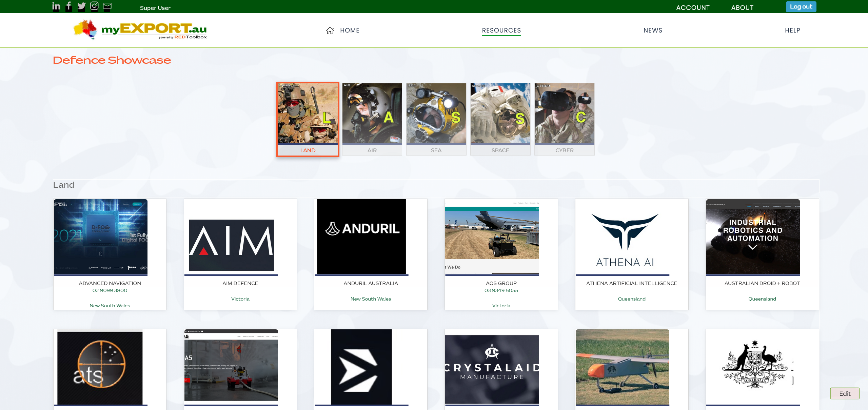This screenshot has height=410, width=868.
Task: Click the SEA tab label
Action: point(436,150)
